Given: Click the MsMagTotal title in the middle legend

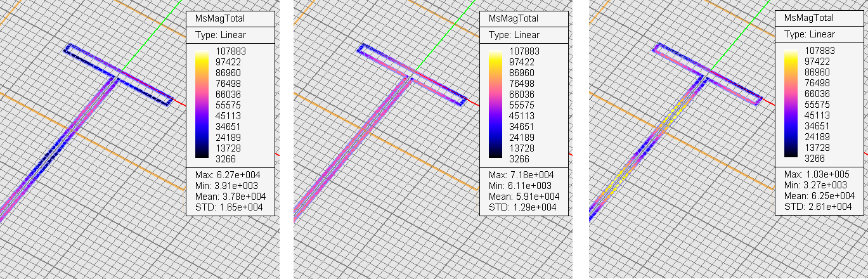Looking at the screenshot, I should pos(514,19).
